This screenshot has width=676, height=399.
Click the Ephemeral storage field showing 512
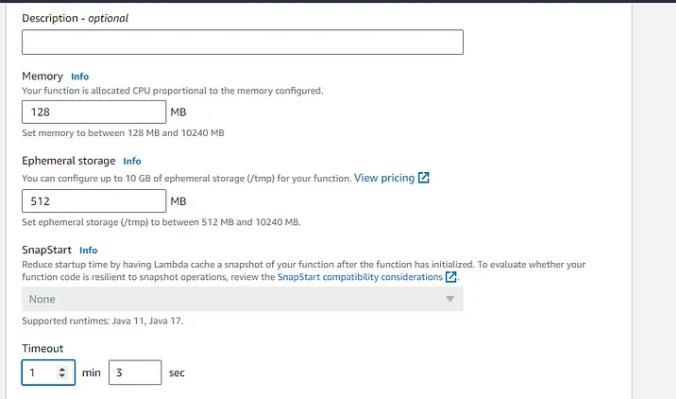point(94,201)
